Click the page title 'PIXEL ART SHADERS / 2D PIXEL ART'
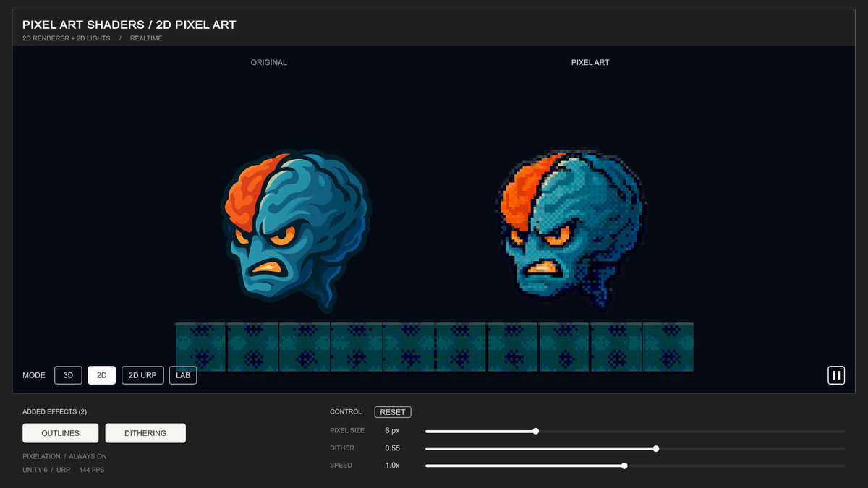868x488 pixels. 129,25
